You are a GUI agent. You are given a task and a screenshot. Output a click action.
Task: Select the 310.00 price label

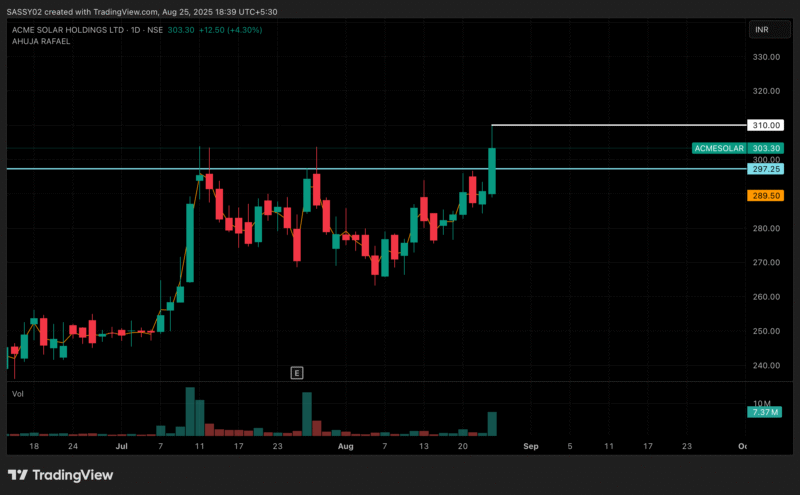[x=765, y=125]
